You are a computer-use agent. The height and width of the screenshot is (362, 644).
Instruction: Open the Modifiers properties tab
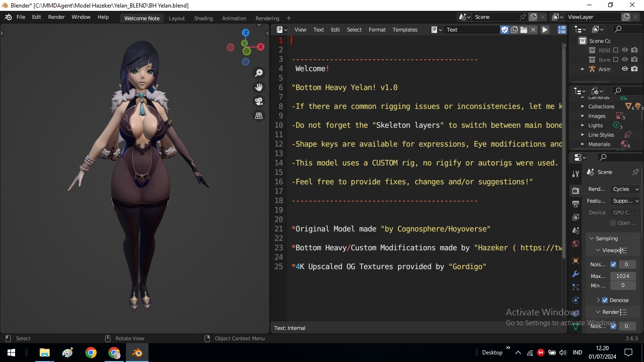coord(576,274)
